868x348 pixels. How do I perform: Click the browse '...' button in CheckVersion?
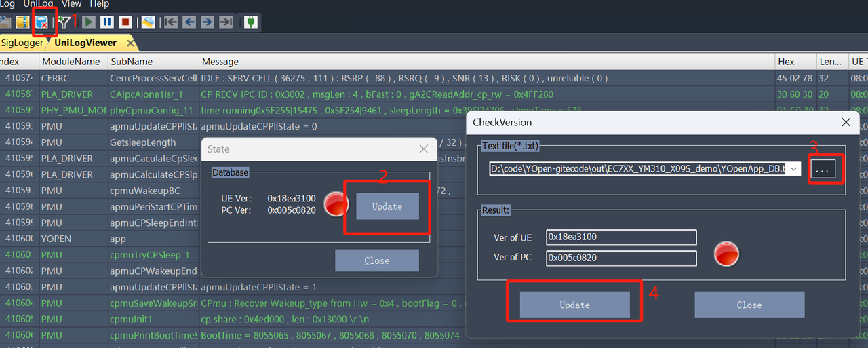coord(822,170)
